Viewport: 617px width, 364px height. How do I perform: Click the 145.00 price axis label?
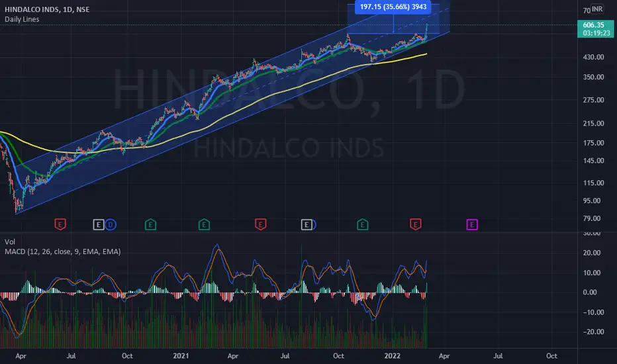pos(593,161)
